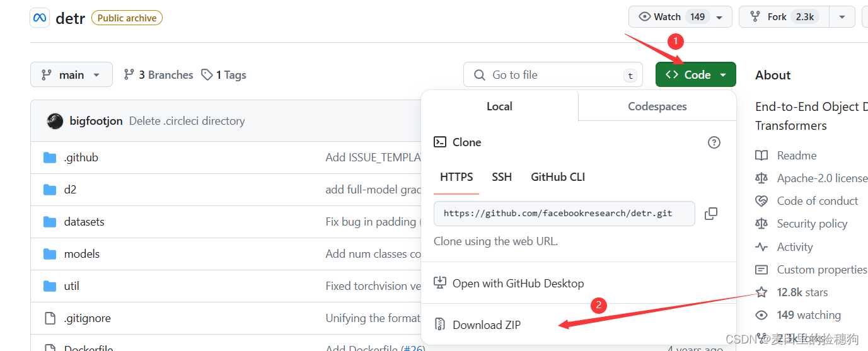
Task: Open the bigfootjon author link
Action: pyautogui.click(x=96, y=121)
